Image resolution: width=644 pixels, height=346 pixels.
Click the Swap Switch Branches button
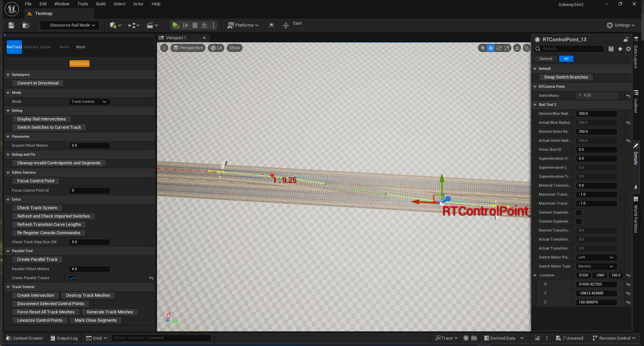(x=566, y=77)
